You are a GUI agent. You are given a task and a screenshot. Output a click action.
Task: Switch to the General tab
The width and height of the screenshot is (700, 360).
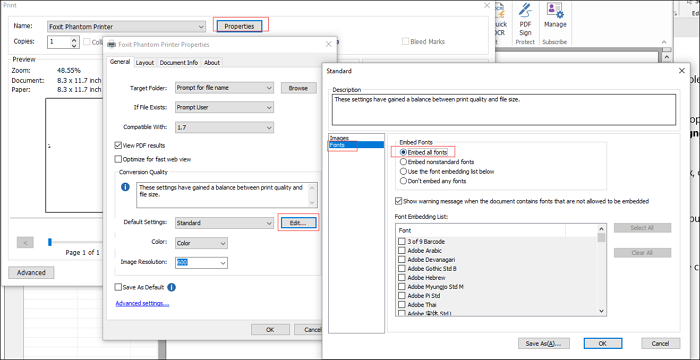[120, 62]
